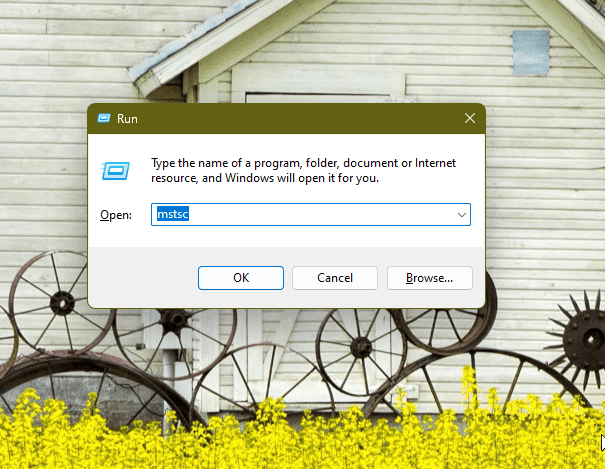Expand the Open history dropdown arrow
Screen dimensions: 605x469
tap(461, 214)
